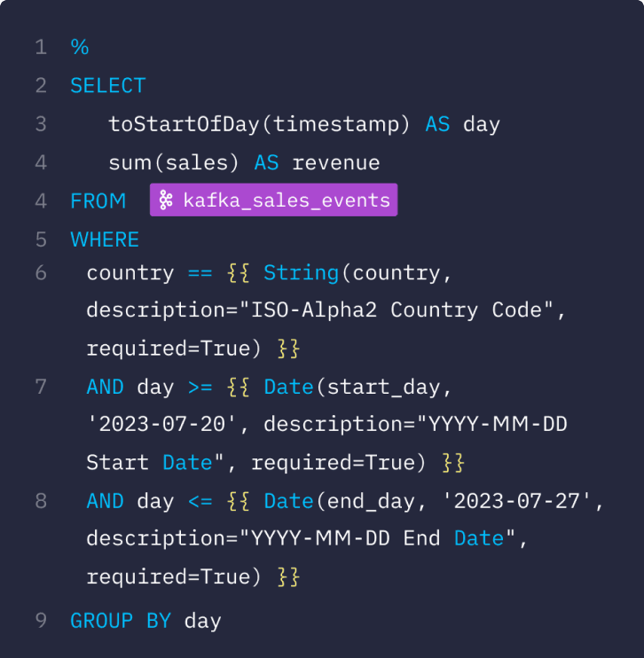Click the String template function

click(301, 273)
